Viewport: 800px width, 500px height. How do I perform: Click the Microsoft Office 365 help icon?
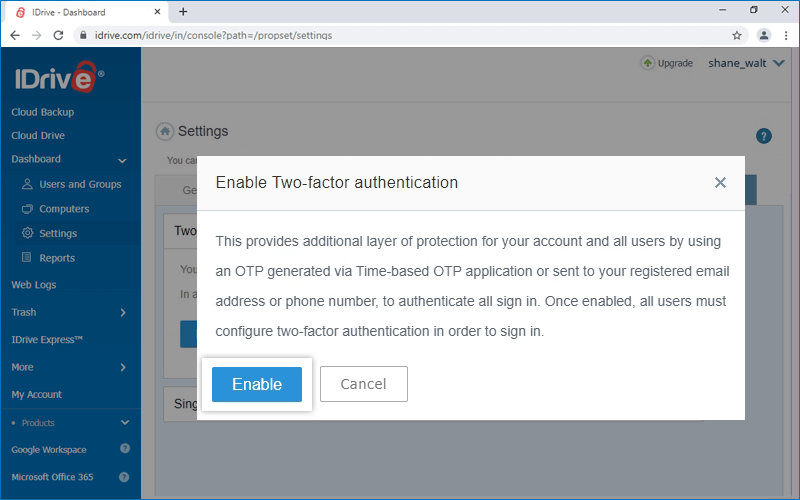click(125, 477)
